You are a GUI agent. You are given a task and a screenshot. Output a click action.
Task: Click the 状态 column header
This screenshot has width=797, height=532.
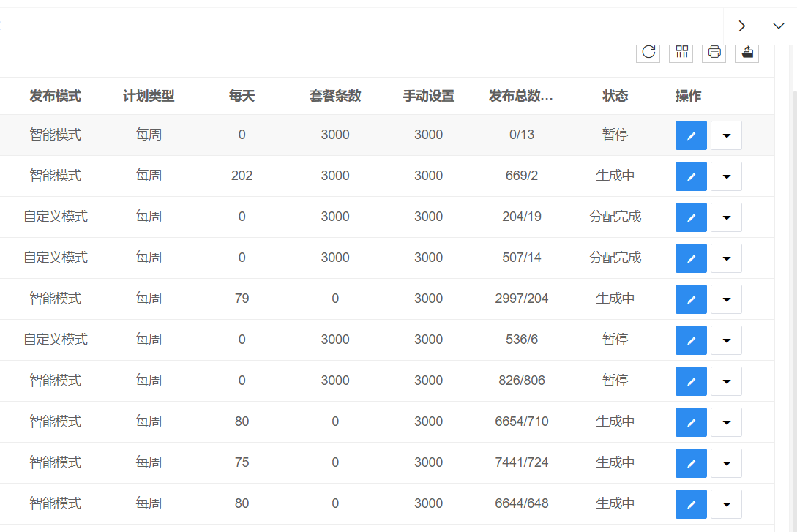point(615,96)
